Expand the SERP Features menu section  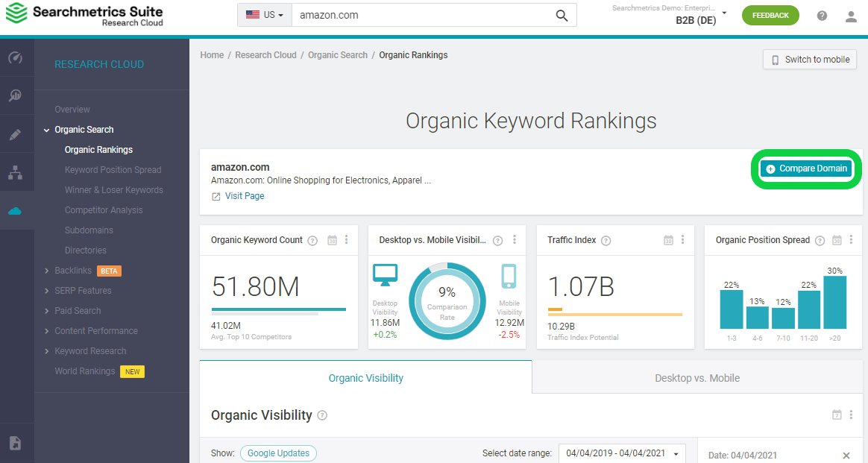pos(46,291)
